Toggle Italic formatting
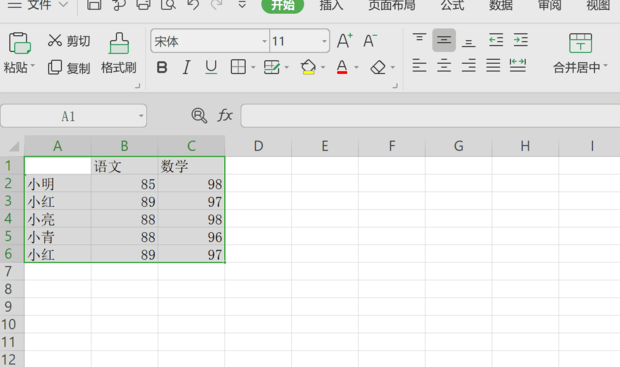The image size is (620, 367). click(x=186, y=68)
